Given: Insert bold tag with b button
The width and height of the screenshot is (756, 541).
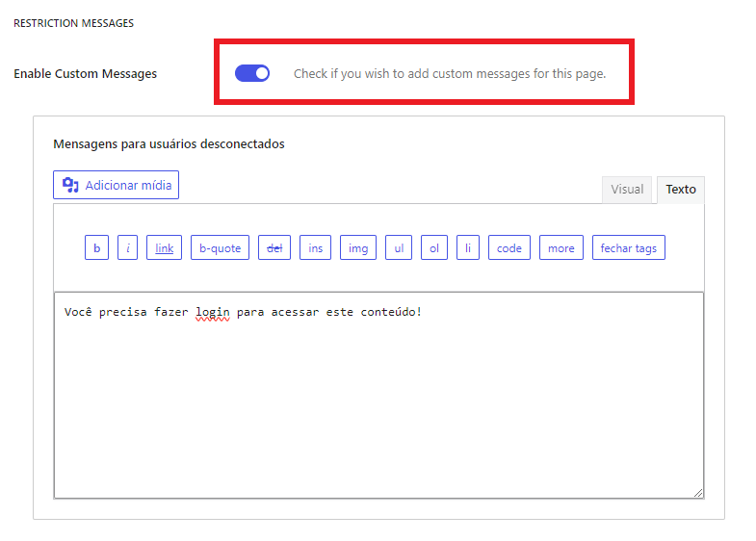Looking at the screenshot, I should (97, 247).
